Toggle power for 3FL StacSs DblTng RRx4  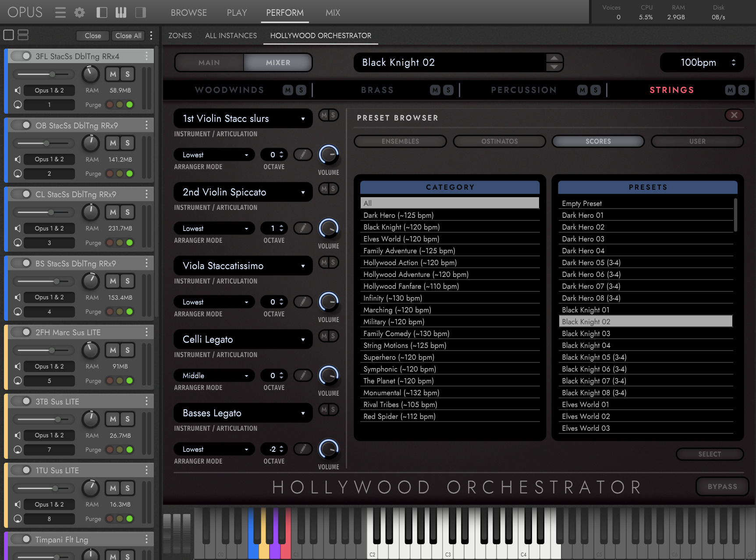coord(21,56)
